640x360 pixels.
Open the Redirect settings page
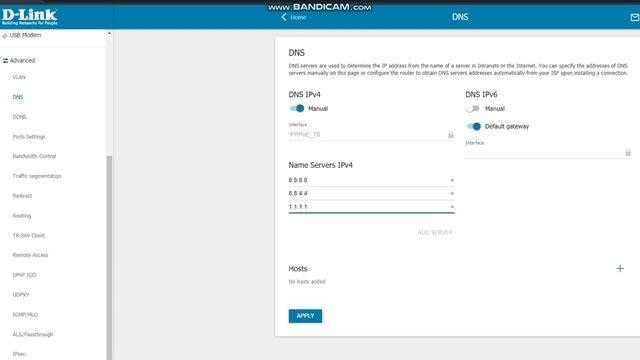[22, 196]
